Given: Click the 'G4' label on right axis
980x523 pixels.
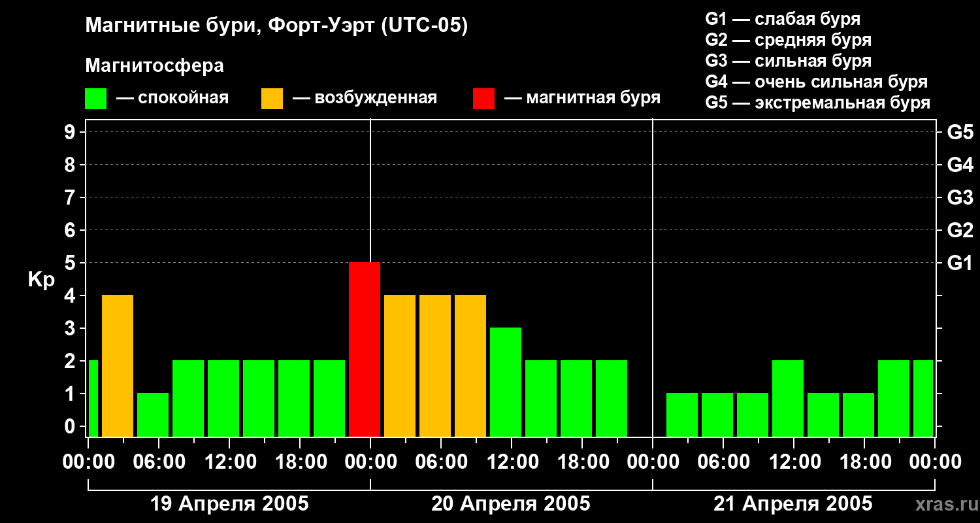Looking at the screenshot, I should click(x=960, y=165).
